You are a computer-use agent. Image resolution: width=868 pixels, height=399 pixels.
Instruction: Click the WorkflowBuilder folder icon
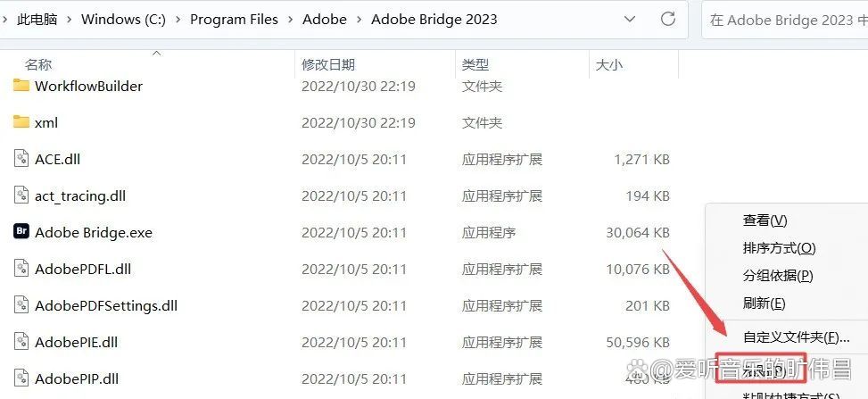point(21,86)
